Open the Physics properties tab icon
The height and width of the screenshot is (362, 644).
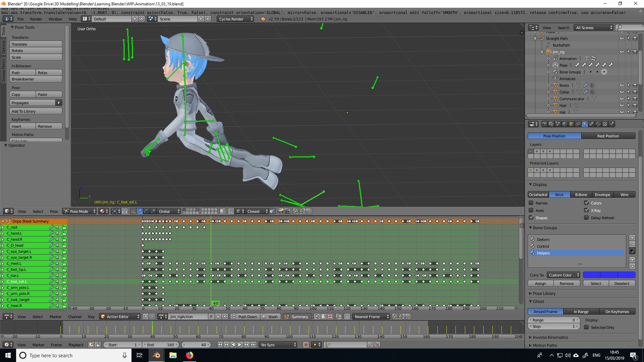click(x=612, y=124)
